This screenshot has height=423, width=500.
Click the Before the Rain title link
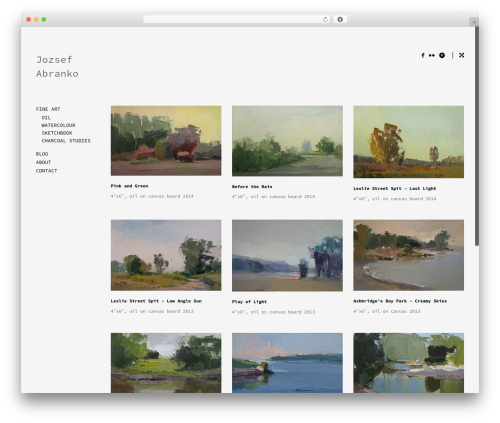point(252,187)
